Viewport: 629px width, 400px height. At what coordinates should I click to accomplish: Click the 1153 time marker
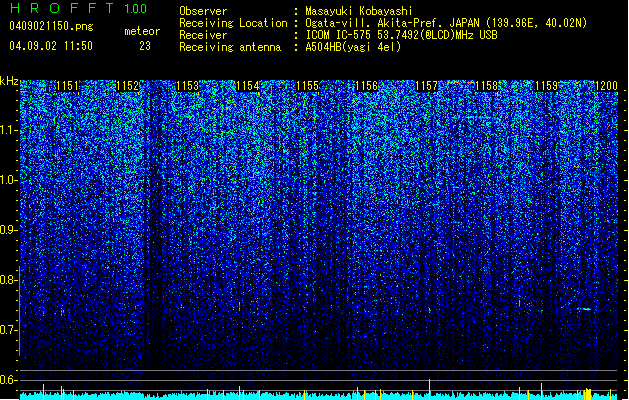click(187, 86)
